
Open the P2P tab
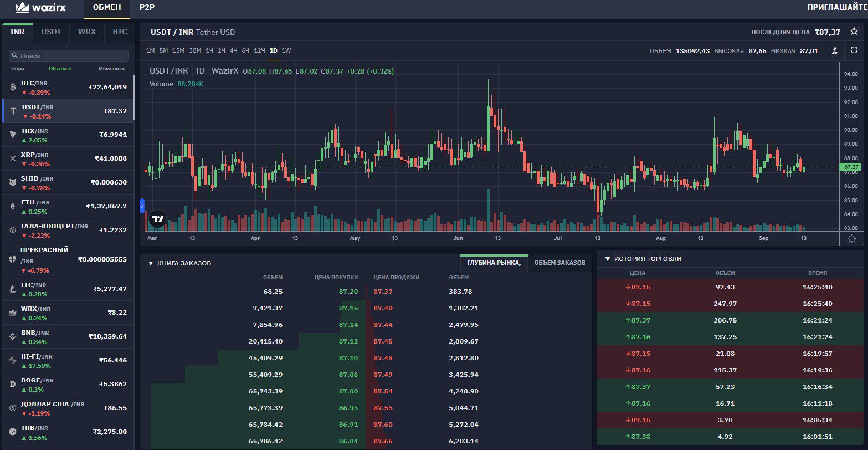(x=147, y=8)
